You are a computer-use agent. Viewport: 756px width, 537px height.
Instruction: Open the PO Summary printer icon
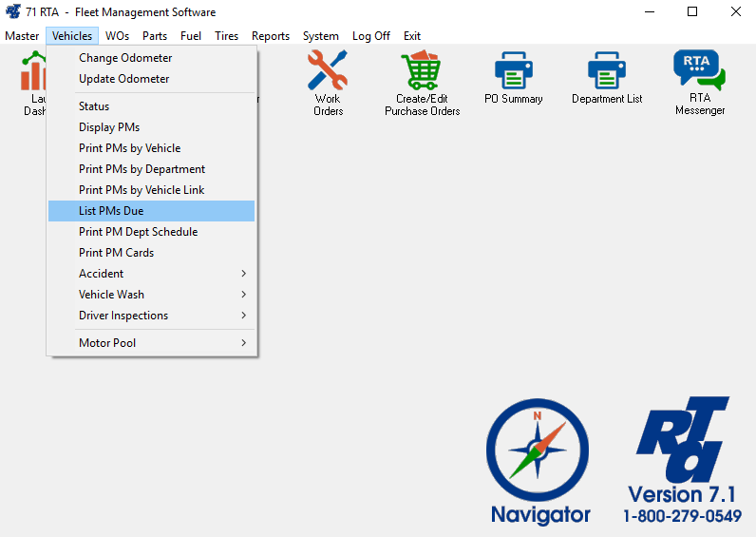point(514,71)
